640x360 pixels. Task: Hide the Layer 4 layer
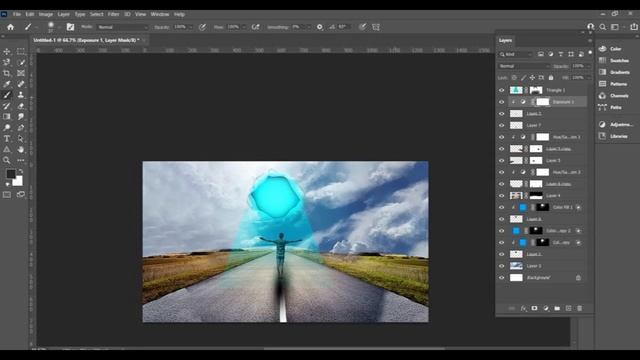[x=502, y=196]
